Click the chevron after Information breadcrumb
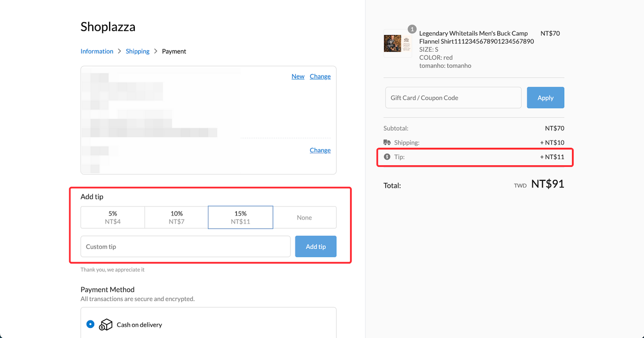 pyautogui.click(x=119, y=51)
